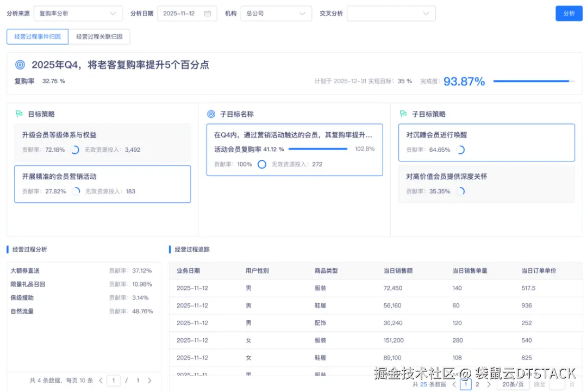Click the 当日销售单量 column header

click(x=470, y=271)
